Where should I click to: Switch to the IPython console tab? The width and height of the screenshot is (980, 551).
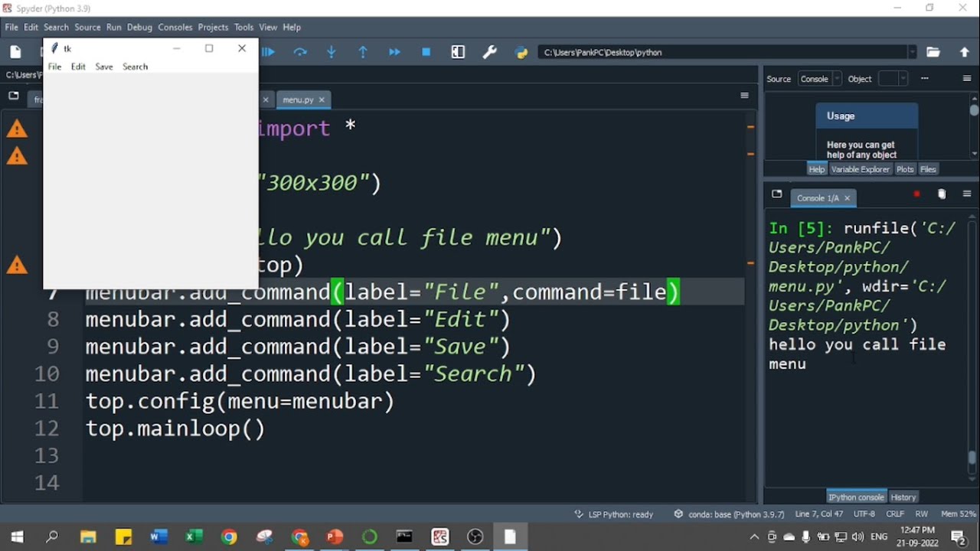(856, 497)
